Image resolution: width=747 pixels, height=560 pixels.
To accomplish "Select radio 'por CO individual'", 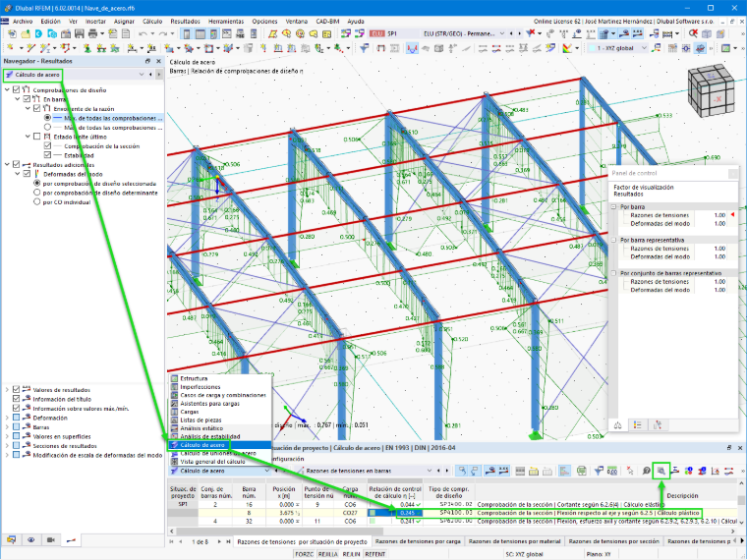I will [x=36, y=202].
